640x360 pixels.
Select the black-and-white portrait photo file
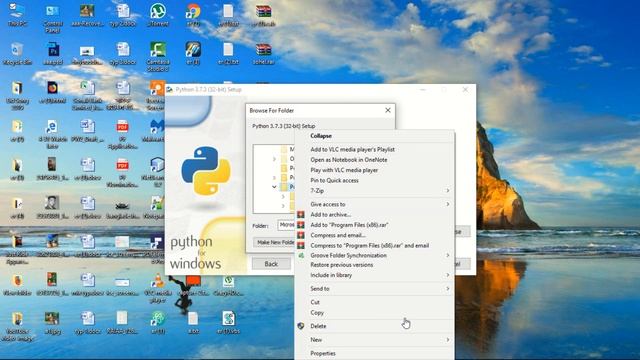52,207
